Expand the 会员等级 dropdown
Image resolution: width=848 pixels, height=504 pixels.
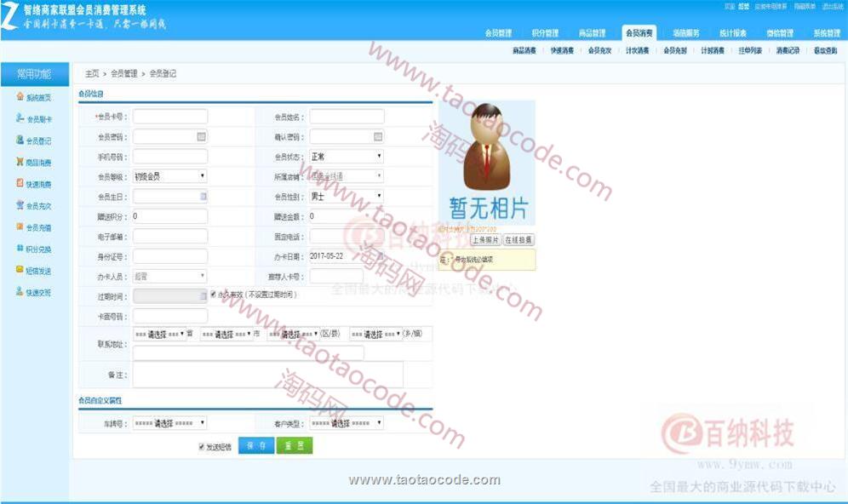169,176
